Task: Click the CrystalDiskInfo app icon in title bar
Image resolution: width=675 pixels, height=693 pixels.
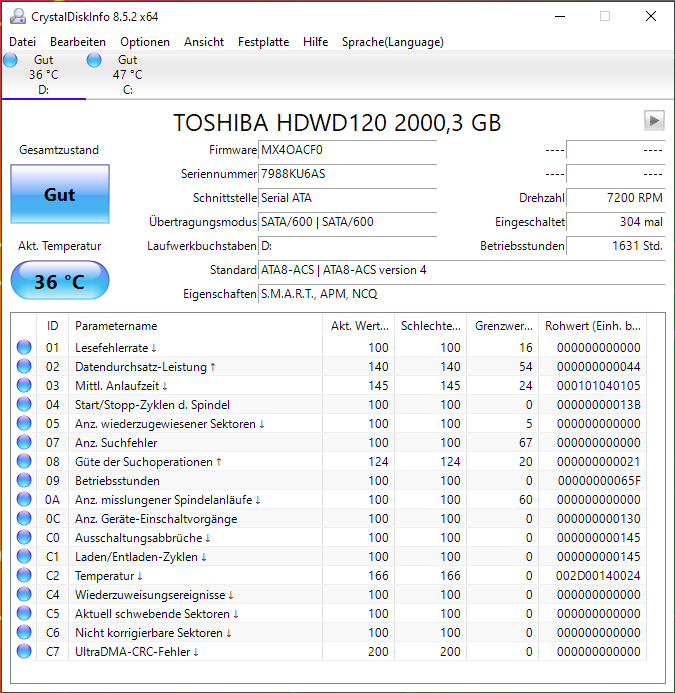Action: [x=18, y=16]
